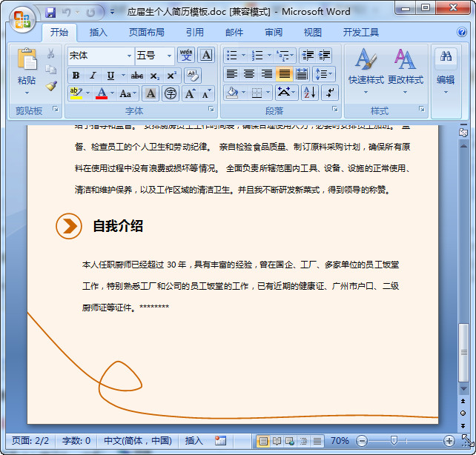Open the font name dropdown (宋体)

point(129,56)
